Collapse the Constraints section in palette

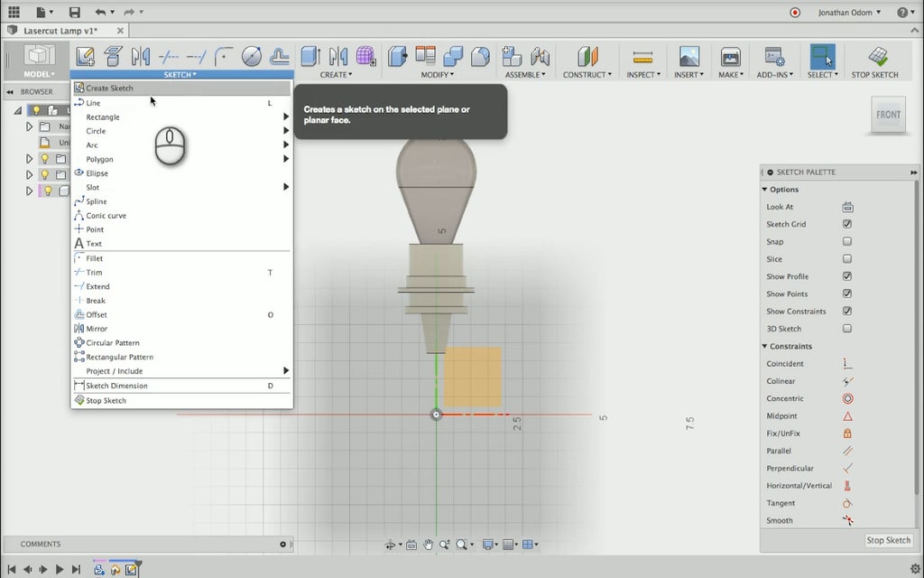pos(765,347)
